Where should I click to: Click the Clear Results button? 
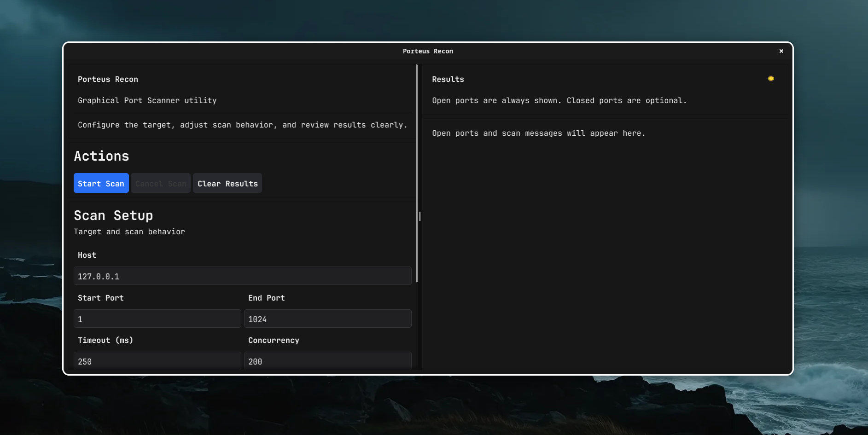[x=227, y=183]
